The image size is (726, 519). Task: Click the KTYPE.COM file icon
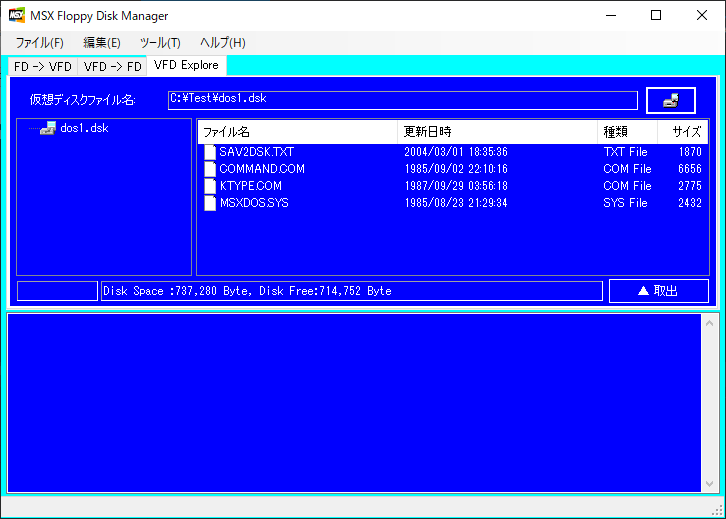tap(210, 186)
